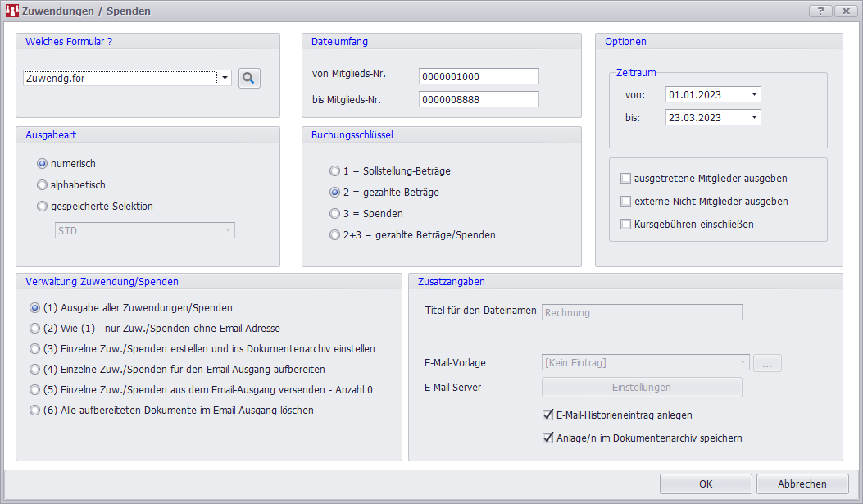The height and width of the screenshot is (504, 863).
Task: Select '2+3 = gezahlte Beträge/Spenden' option
Action: click(334, 235)
